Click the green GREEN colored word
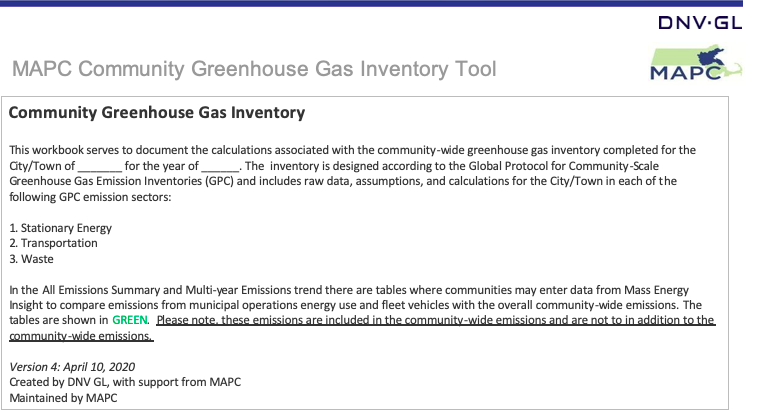Image resolution: width=758 pixels, height=412 pixels. pos(130,320)
